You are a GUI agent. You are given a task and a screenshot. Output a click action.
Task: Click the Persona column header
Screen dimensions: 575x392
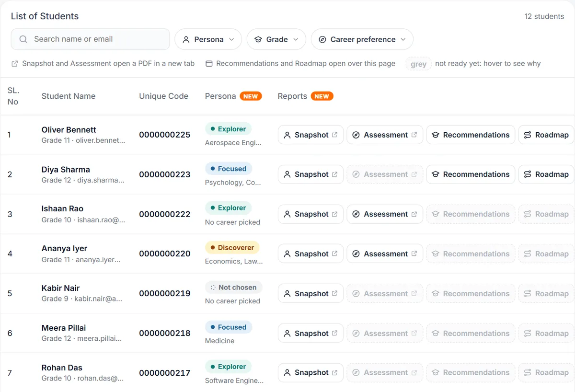(220, 96)
